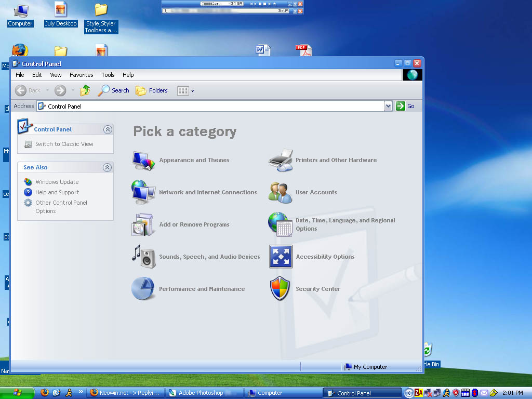
Task: Open Performance and Maintenance pie chart icon
Action: click(x=143, y=288)
